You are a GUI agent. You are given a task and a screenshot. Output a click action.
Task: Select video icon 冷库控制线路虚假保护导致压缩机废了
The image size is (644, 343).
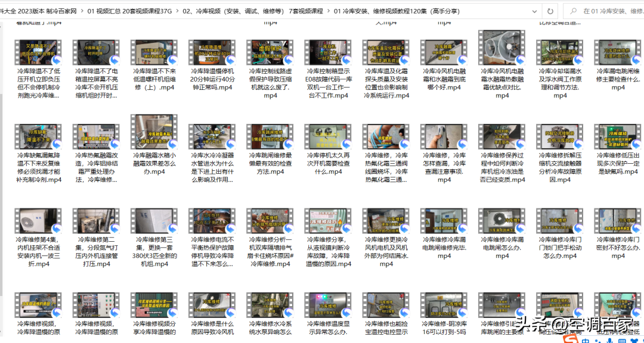click(x=270, y=52)
